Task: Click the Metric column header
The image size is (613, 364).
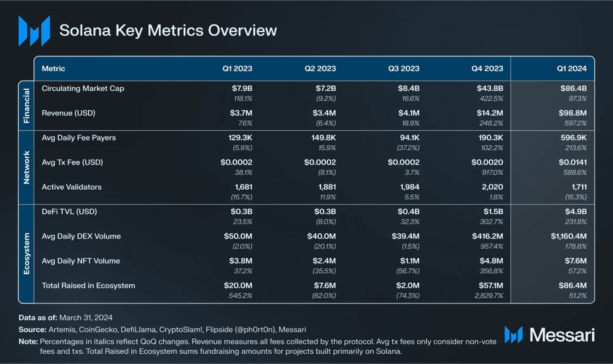Action: point(53,68)
